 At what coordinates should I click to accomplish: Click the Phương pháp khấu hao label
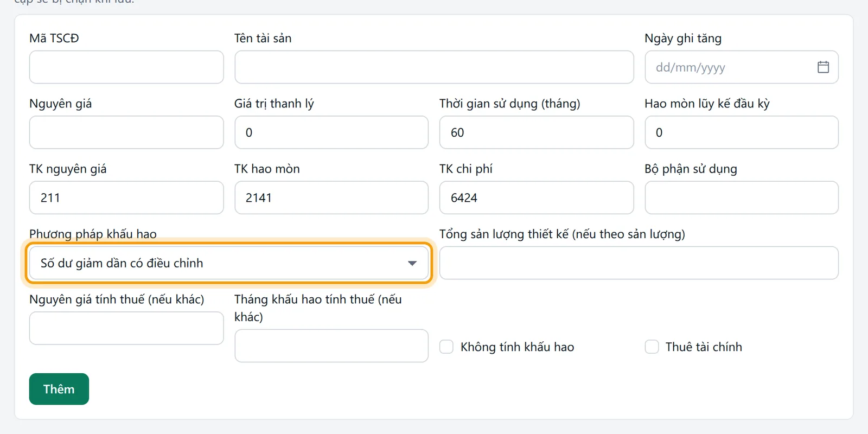[x=93, y=234]
